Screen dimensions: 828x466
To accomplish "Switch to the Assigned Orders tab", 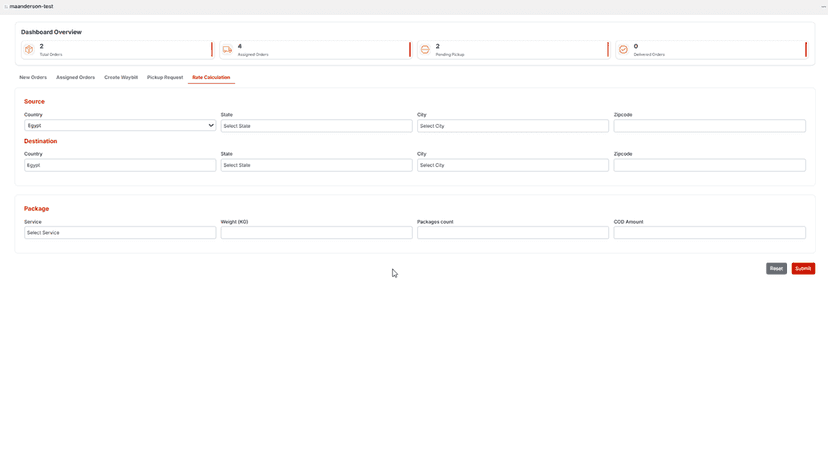I will [76, 77].
